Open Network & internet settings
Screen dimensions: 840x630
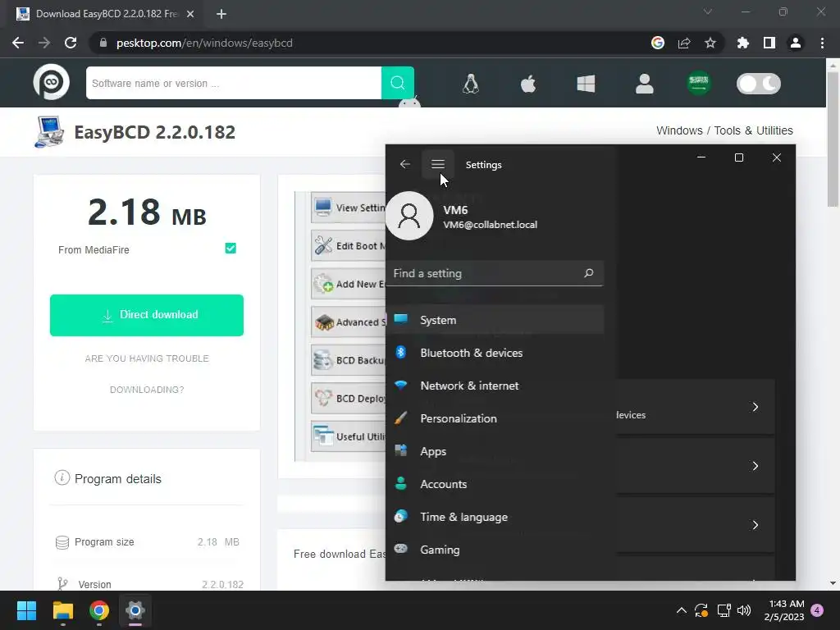click(495, 386)
